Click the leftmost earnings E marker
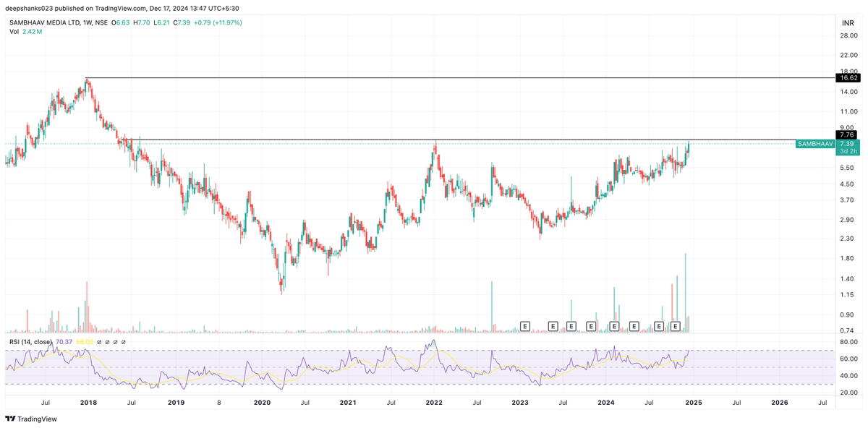This screenshot has height=428, width=868. point(526,327)
